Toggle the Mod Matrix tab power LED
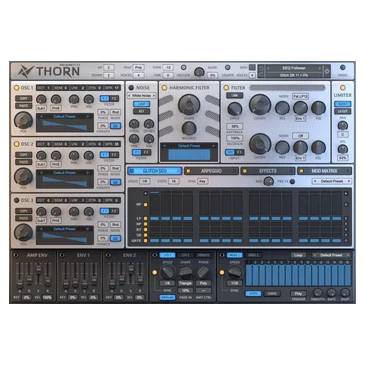This screenshot has width=365, height=365. tap(301, 171)
